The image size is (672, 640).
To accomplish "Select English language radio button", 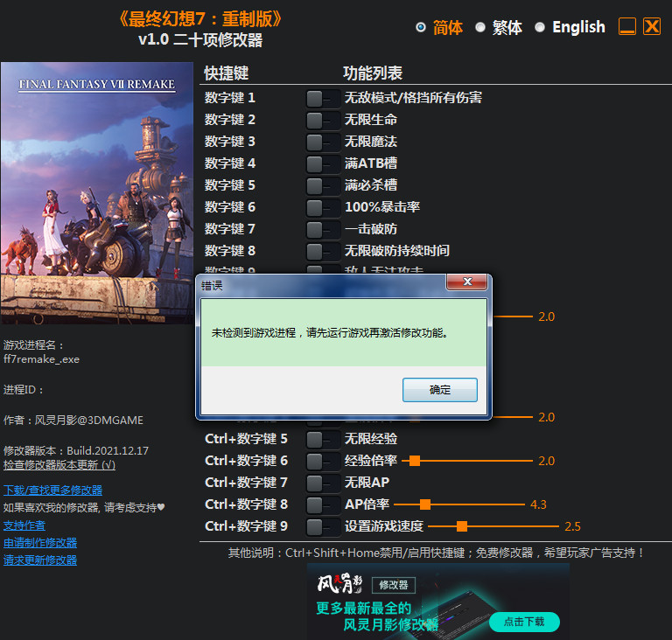I will (x=540, y=27).
